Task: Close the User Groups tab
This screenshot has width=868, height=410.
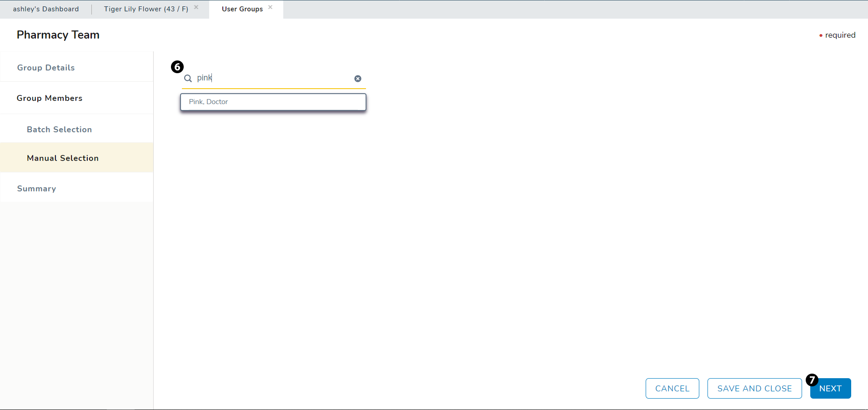Action: (x=271, y=7)
